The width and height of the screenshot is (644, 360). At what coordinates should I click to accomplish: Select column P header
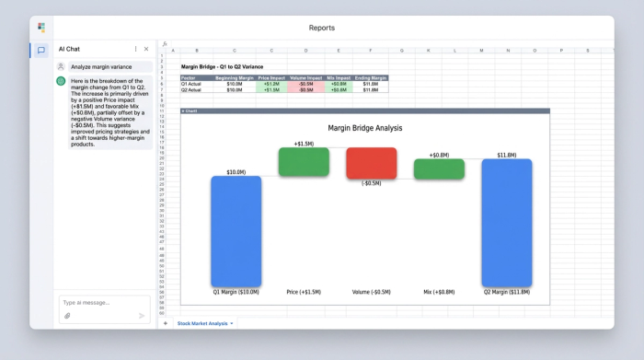coord(561,51)
